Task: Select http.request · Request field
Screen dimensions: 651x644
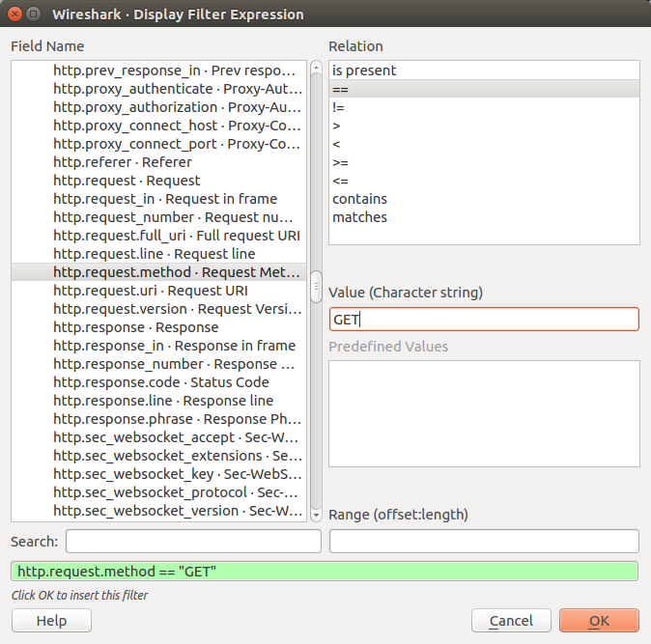Action: [159, 181]
